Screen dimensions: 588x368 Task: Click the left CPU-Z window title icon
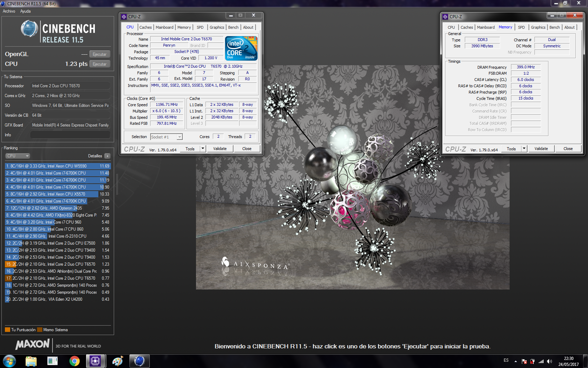124,16
